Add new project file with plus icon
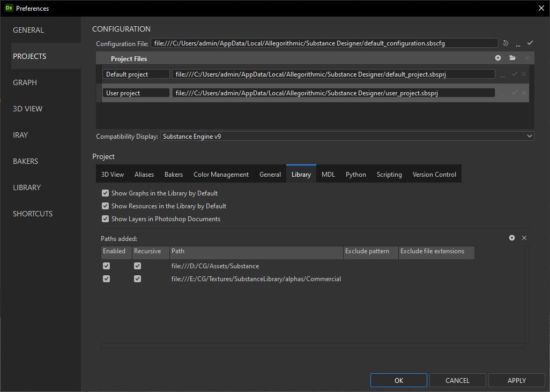The height and width of the screenshot is (392, 550). click(x=498, y=58)
